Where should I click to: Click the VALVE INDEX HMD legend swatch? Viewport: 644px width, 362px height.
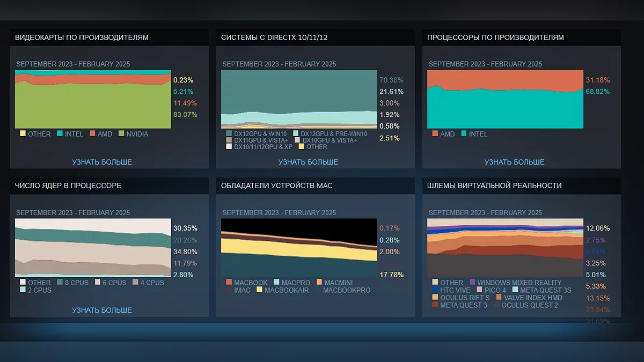coord(499,297)
